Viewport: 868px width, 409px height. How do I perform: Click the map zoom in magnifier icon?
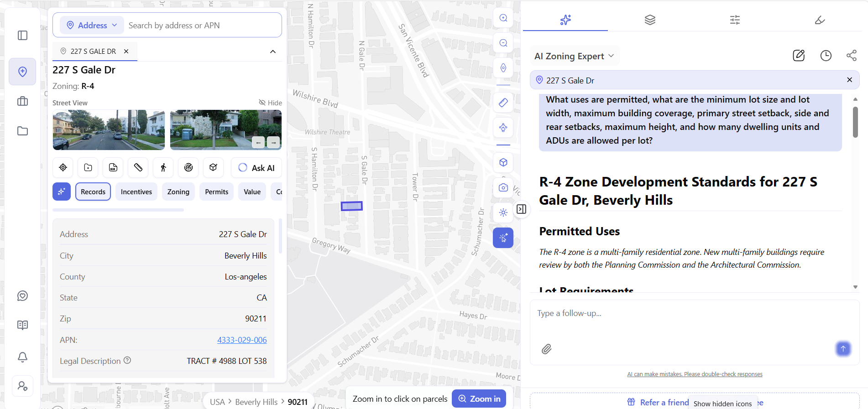[503, 18]
